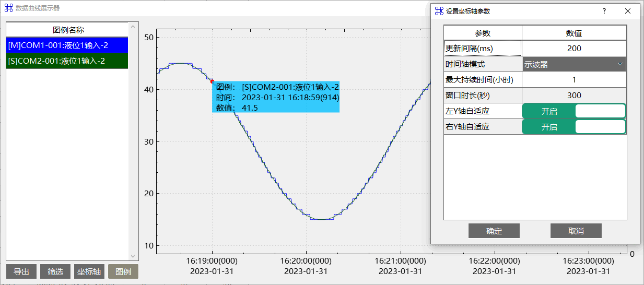This screenshot has width=644, height=285.
Task: Click the 设置坐标轴参数 dialog title icon
Action: pyautogui.click(x=439, y=11)
